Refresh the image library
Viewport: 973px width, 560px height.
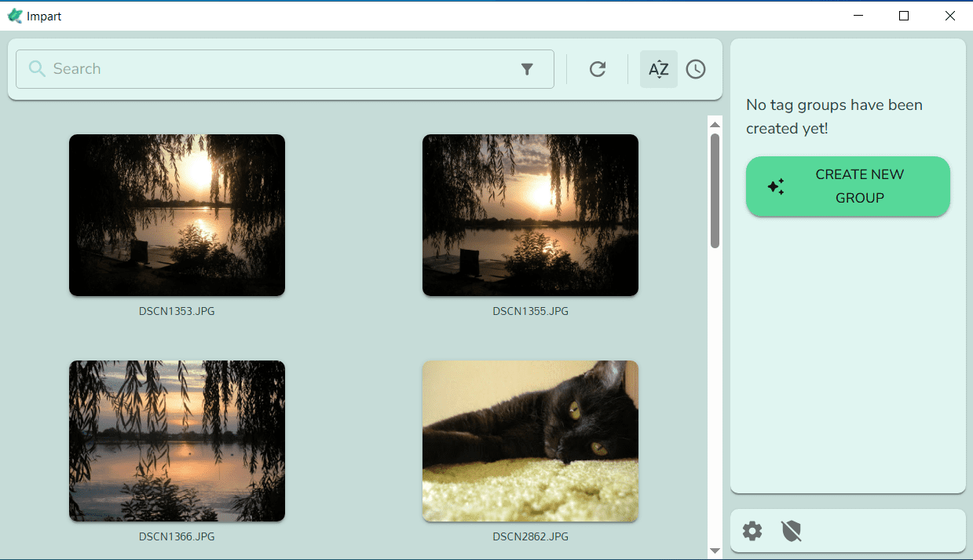pos(598,69)
